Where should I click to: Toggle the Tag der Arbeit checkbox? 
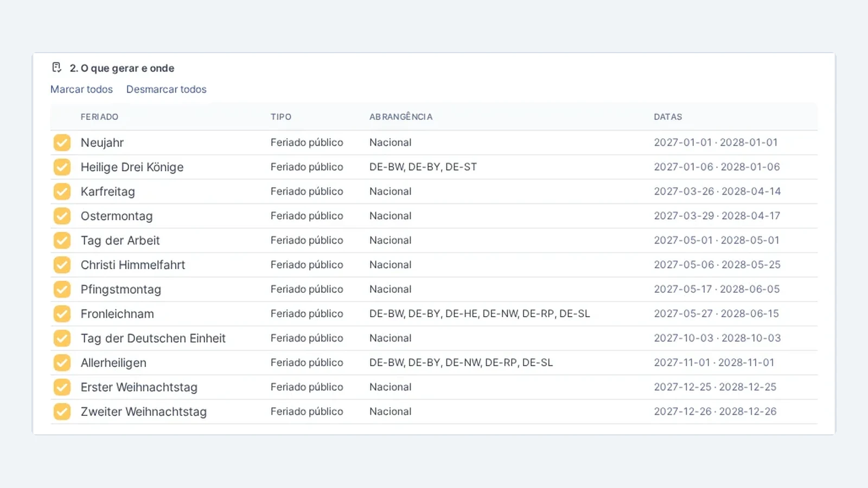click(x=62, y=240)
